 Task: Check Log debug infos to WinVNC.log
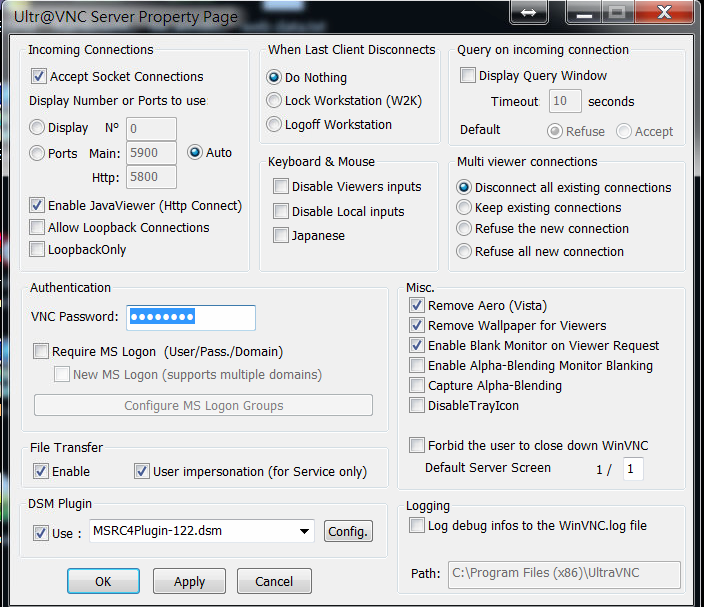coord(417,525)
